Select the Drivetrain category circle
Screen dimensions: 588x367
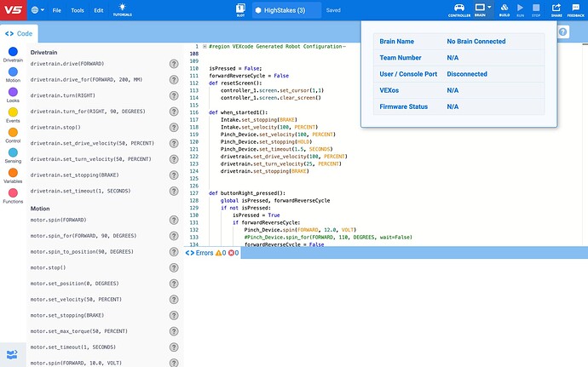[x=13, y=52]
